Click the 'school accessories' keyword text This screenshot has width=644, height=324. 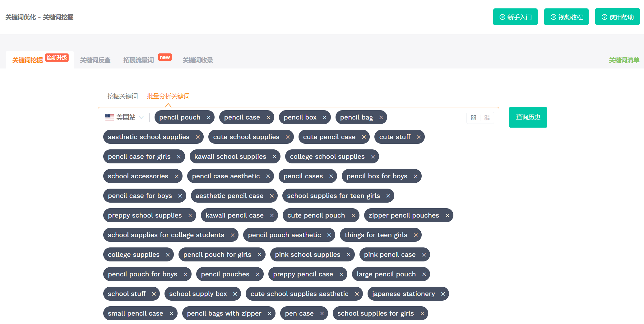[138, 176]
